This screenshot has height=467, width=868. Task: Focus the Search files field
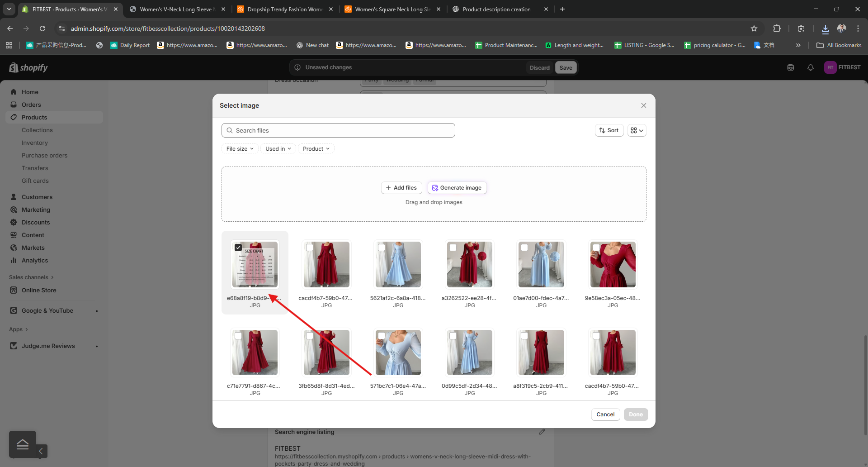coord(343,130)
